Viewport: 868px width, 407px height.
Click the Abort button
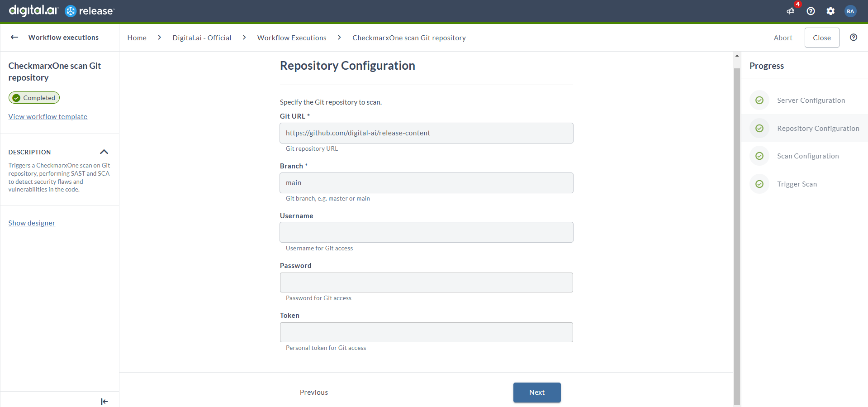point(783,38)
